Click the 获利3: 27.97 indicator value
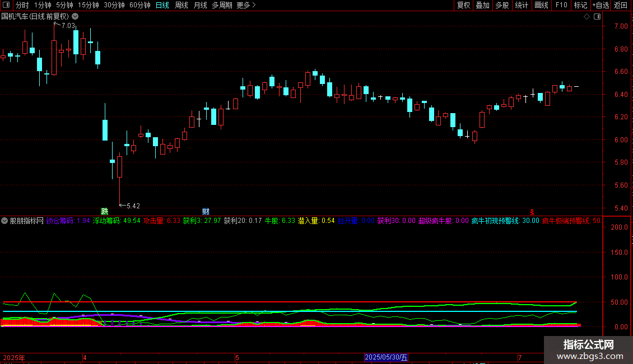Screen dimensions: 633x364 click(202, 221)
